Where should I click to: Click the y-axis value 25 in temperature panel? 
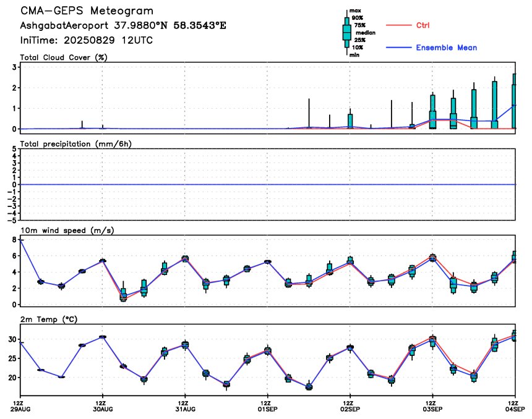click(x=12, y=358)
